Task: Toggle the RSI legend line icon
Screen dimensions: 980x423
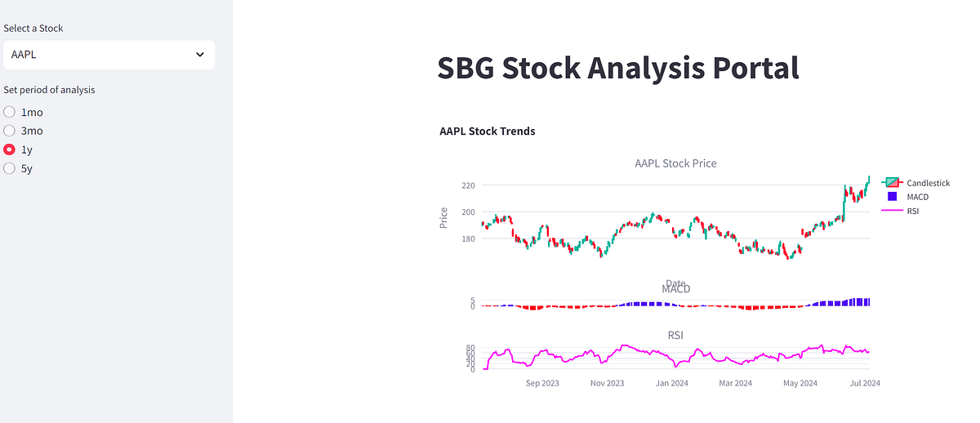Action: 892,211
